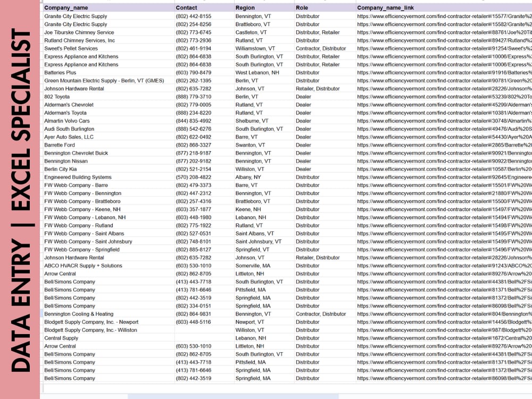Click Role cell for Joe Tiburske Chimney Service

tap(325, 32)
